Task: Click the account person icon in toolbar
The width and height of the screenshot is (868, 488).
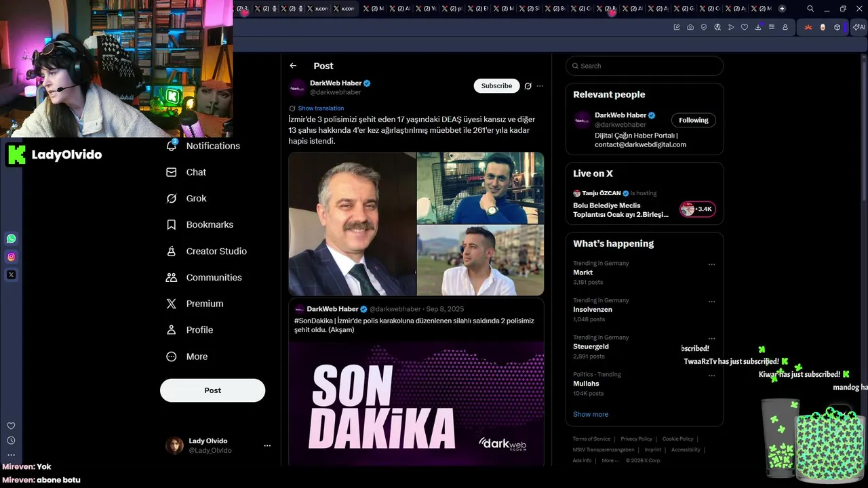Action: [x=785, y=27]
